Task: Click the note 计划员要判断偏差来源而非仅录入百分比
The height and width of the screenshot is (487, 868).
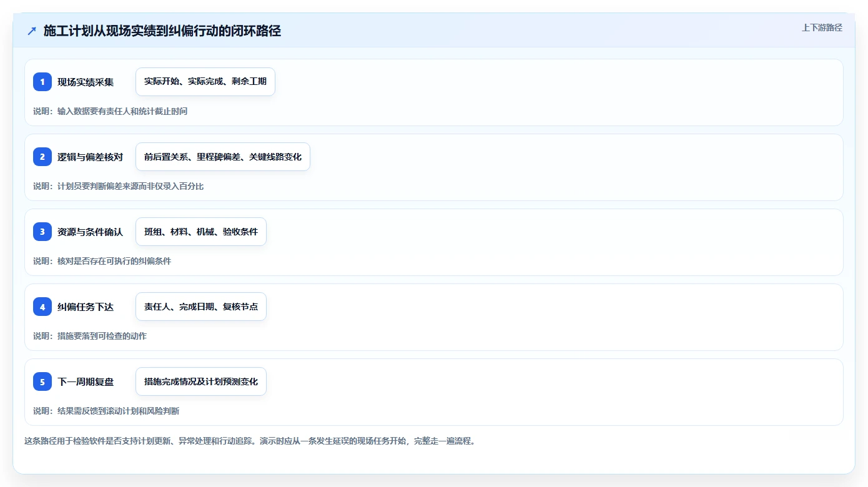Action: 131,186
